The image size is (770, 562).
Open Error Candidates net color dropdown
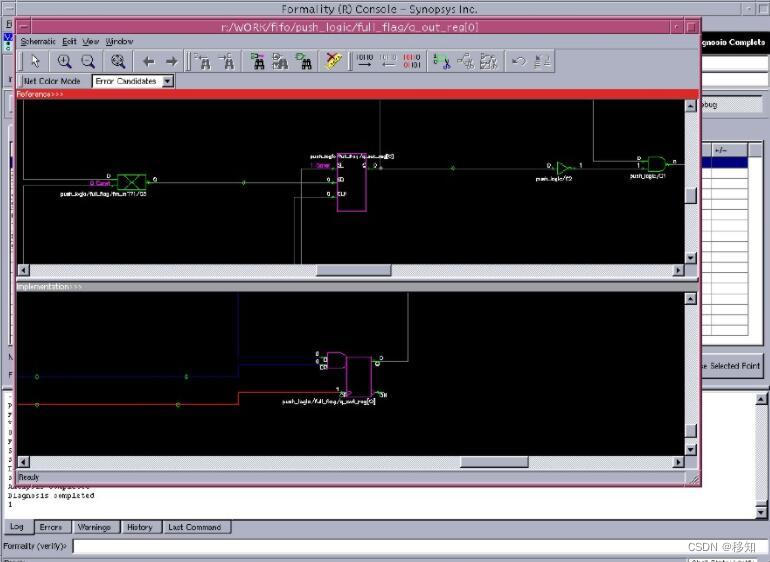coord(167,81)
